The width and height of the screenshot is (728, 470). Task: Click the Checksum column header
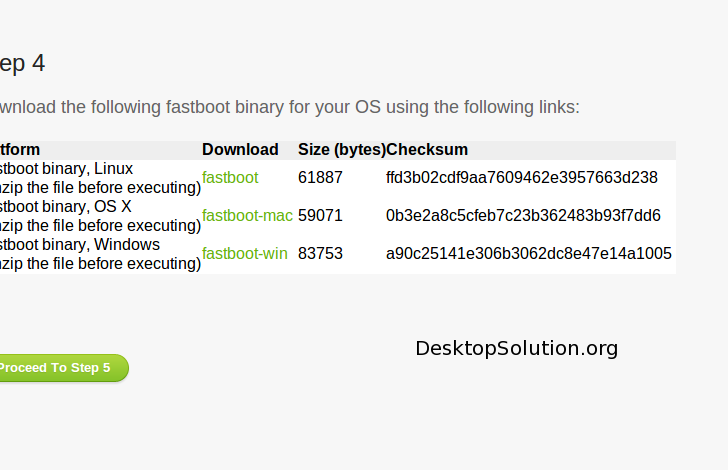click(x=427, y=150)
